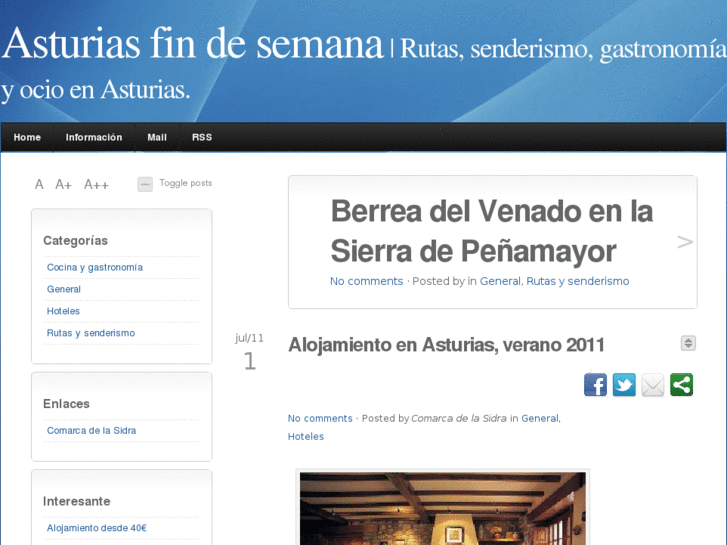Screen dimensions: 727x545
Task: Click the Enlaces heading
Action: point(66,404)
